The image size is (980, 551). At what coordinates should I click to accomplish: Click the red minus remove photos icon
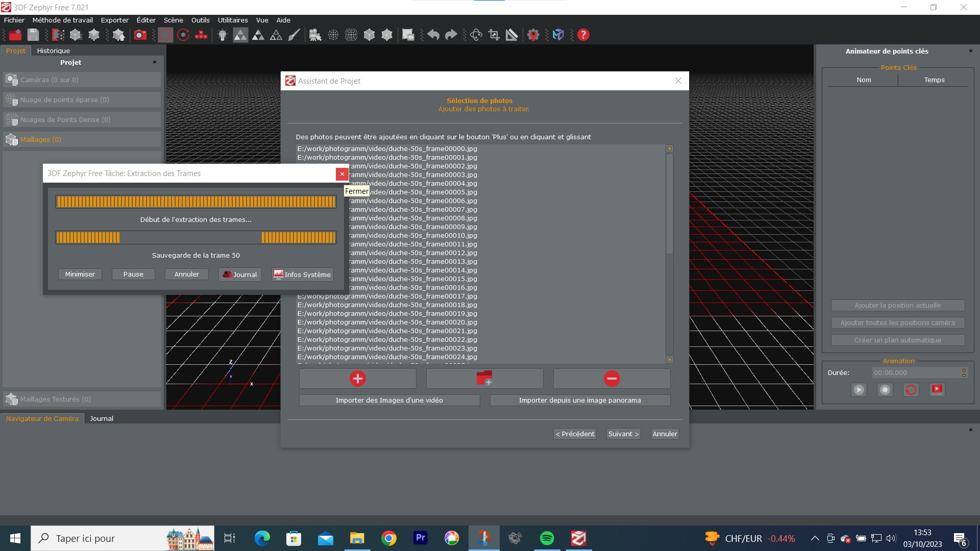point(611,379)
